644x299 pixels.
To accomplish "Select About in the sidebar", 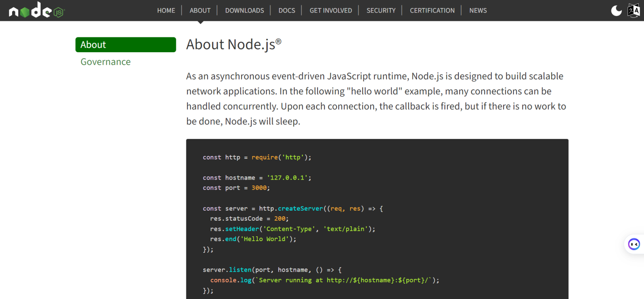I will coord(126,45).
